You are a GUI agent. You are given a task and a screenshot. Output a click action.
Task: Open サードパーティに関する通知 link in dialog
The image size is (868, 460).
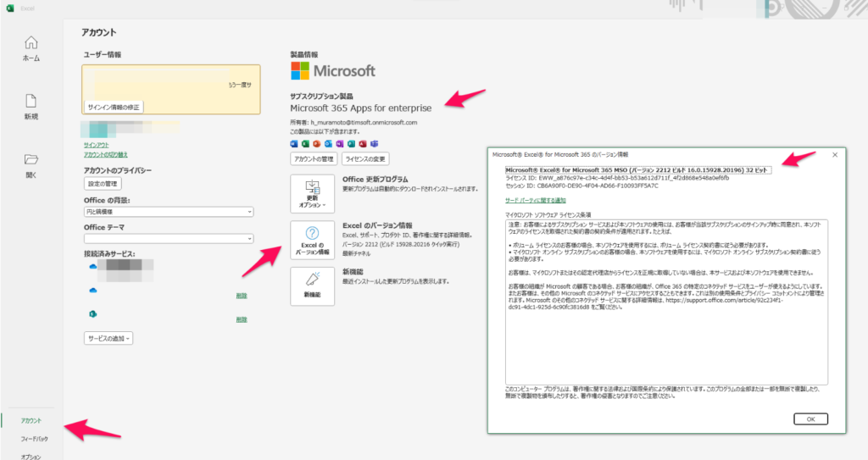536,201
